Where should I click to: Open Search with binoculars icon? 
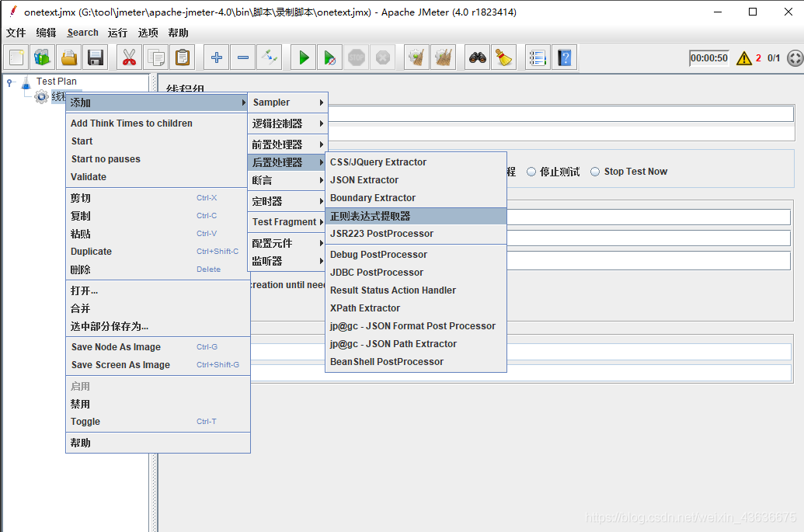tap(478, 57)
